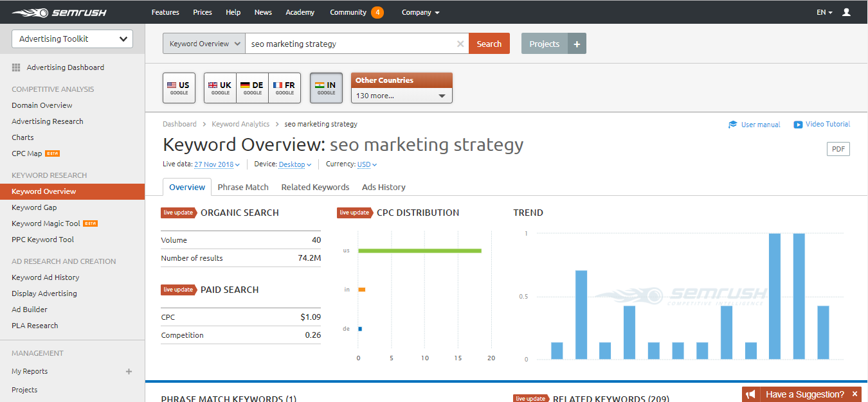Open Charts in sidebar

[x=23, y=137]
